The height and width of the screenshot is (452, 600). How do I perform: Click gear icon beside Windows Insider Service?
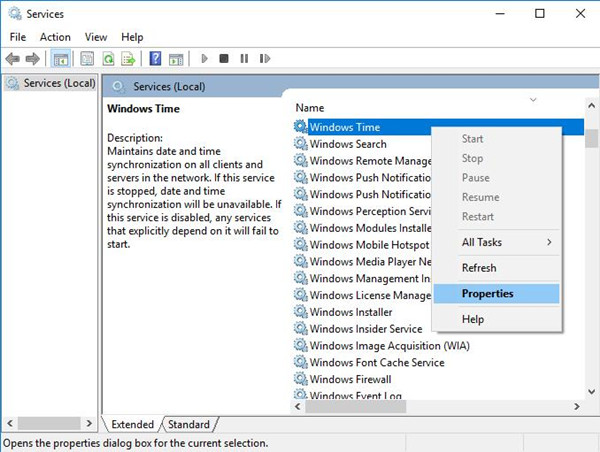pos(301,328)
